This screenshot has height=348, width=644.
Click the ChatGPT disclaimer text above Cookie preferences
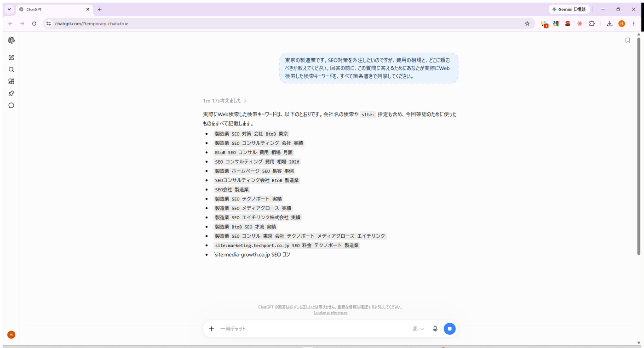coord(330,307)
